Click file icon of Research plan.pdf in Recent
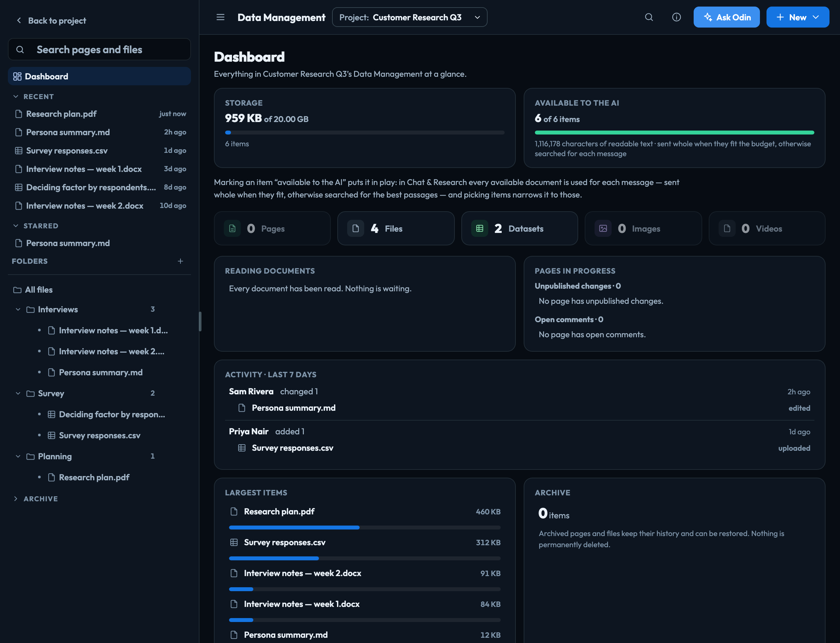840x643 pixels. coord(18,114)
